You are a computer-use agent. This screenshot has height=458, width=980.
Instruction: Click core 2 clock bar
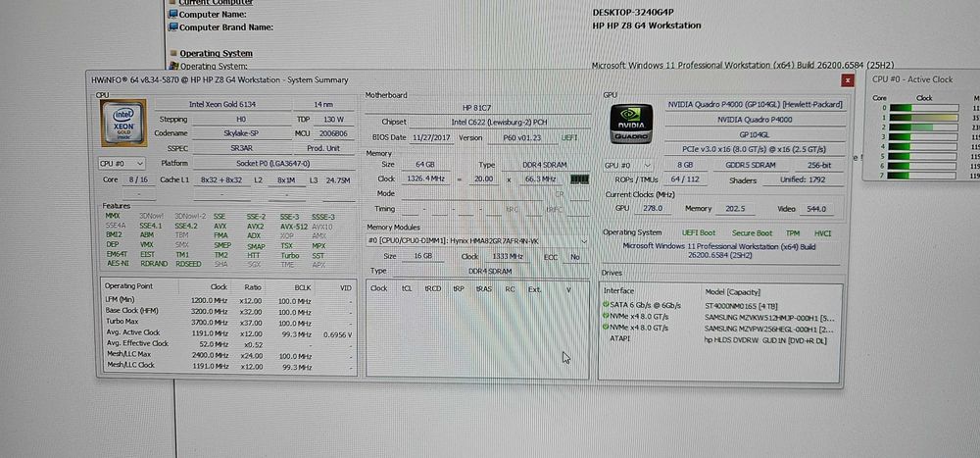pyautogui.click(x=924, y=127)
